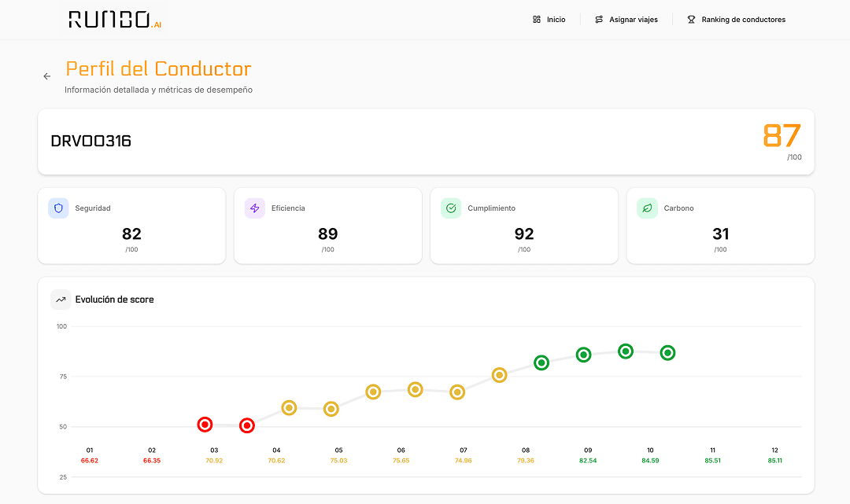
Task: Click the month 04 value 70.62
Action: click(x=276, y=461)
